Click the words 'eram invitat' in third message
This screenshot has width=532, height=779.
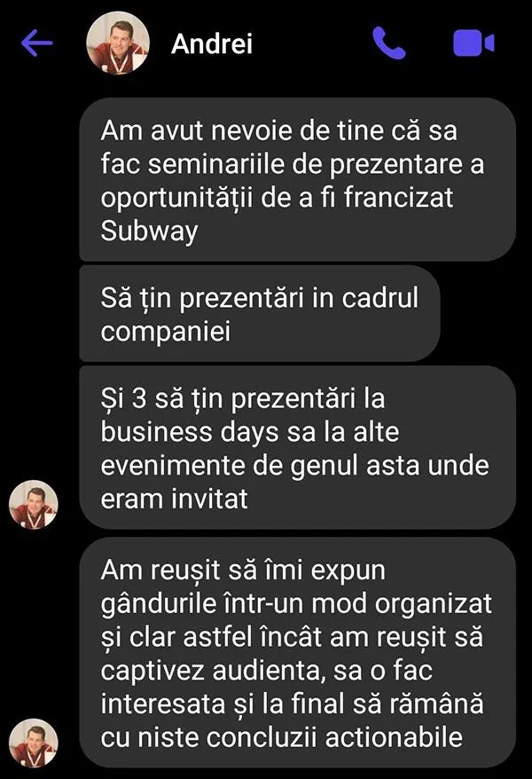tap(174, 499)
